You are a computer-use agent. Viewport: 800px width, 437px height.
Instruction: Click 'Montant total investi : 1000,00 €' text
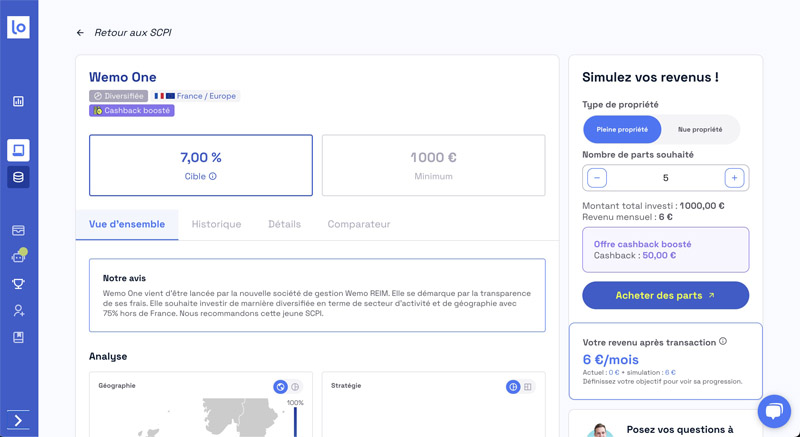click(x=653, y=206)
